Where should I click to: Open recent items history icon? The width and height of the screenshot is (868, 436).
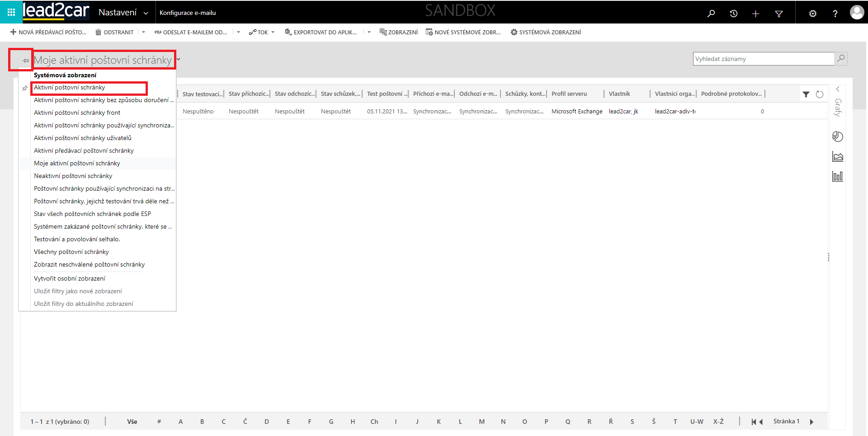tap(733, 14)
